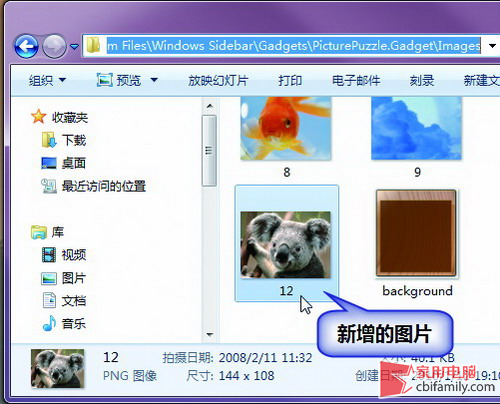The width and height of the screenshot is (500, 404).
Task: Click 电子邮件 in toolbar
Action: (x=356, y=80)
